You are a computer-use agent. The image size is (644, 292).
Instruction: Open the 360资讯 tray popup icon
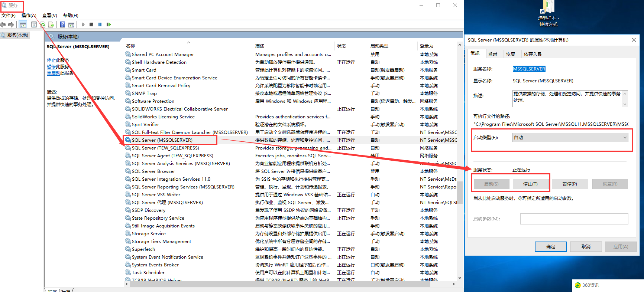coord(578,285)
